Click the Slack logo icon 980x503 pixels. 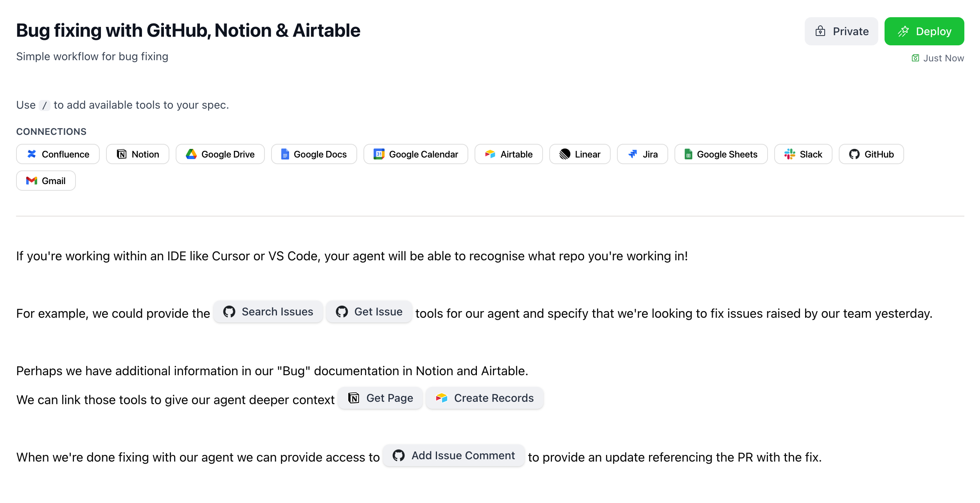(x=789, y=154)
